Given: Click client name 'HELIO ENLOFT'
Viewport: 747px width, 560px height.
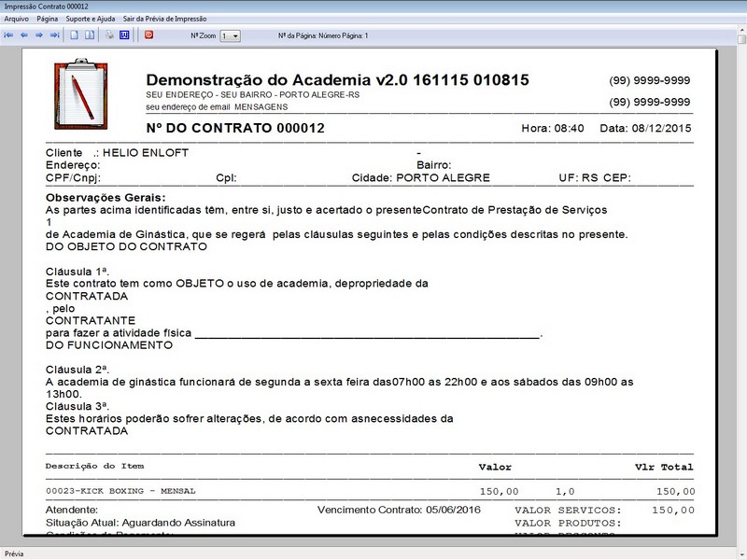Looking at the screenshot, I should tap(146, 153).
